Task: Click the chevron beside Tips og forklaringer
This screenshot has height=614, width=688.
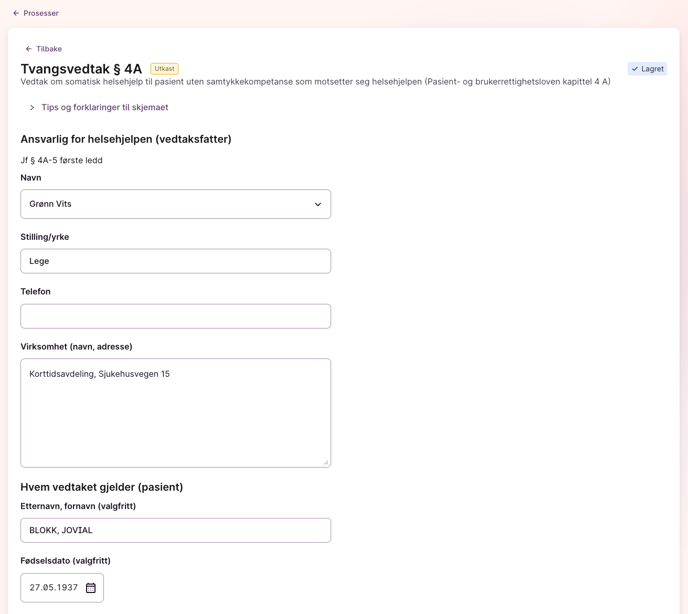Action: click(32, 108)
